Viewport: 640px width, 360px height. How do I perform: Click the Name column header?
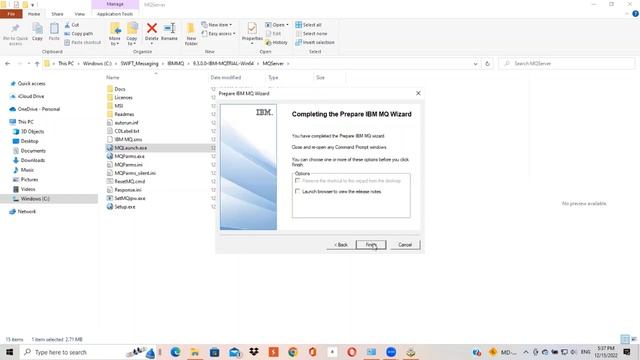point(113,78)
